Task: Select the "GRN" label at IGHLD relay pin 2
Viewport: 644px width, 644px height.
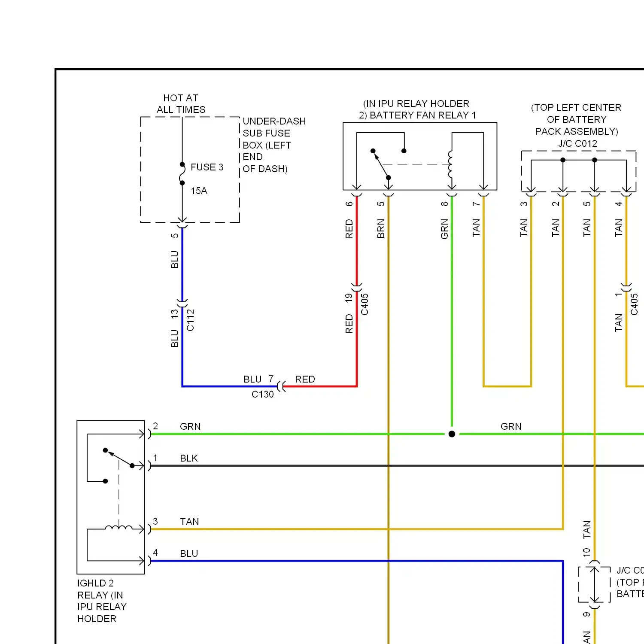Action: [190, 426]
